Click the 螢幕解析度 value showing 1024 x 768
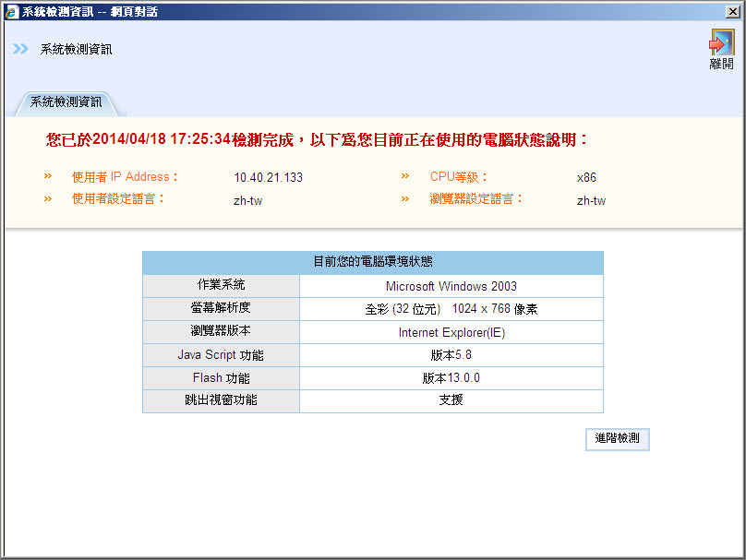 click(451, 309)
